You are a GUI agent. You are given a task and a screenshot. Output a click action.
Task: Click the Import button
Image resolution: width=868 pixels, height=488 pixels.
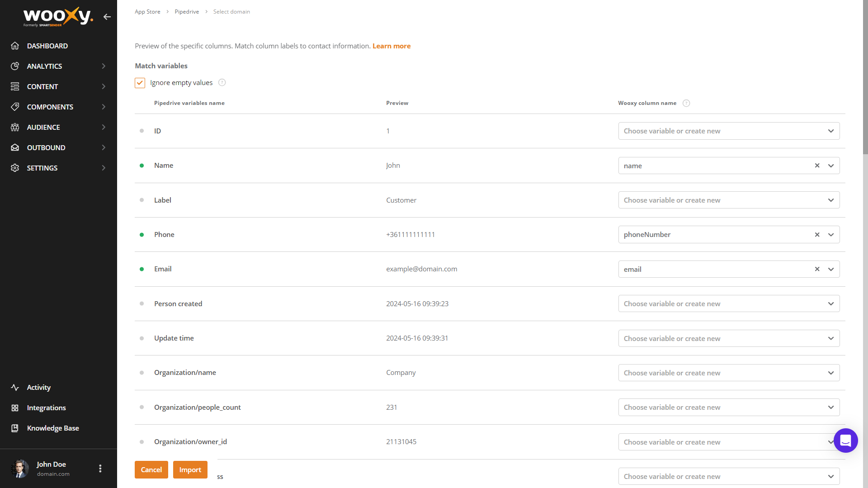pyautogui.click(x=190, y=469)
